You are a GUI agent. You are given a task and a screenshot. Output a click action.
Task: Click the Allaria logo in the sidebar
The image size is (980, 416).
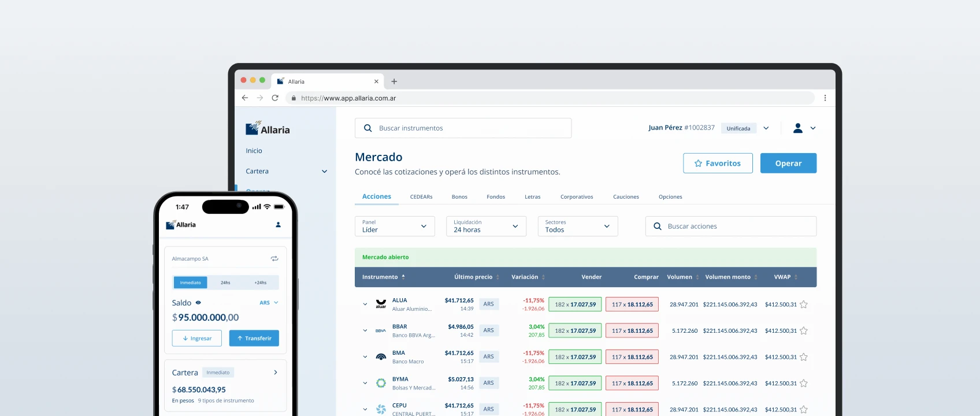[x=268, y=128]
